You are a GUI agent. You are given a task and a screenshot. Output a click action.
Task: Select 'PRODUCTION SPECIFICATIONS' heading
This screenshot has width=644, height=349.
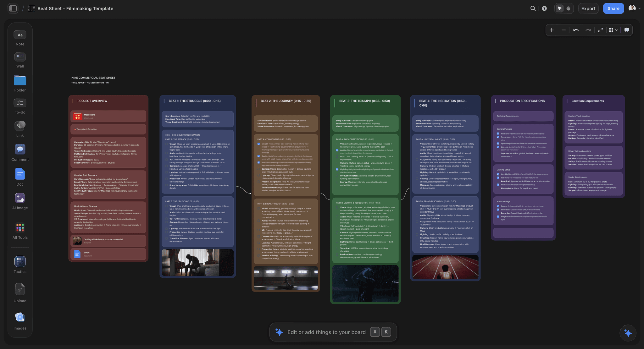click(522, 101)
